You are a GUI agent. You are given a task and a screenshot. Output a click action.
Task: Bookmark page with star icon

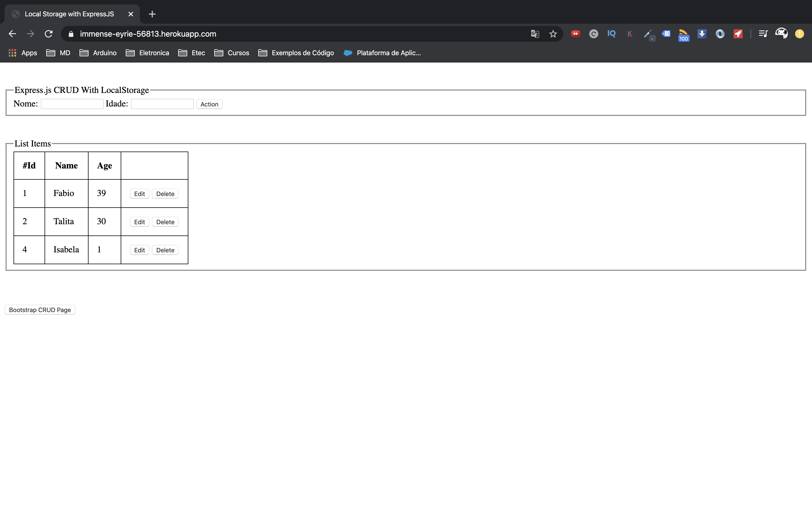[x=553, y=34]
